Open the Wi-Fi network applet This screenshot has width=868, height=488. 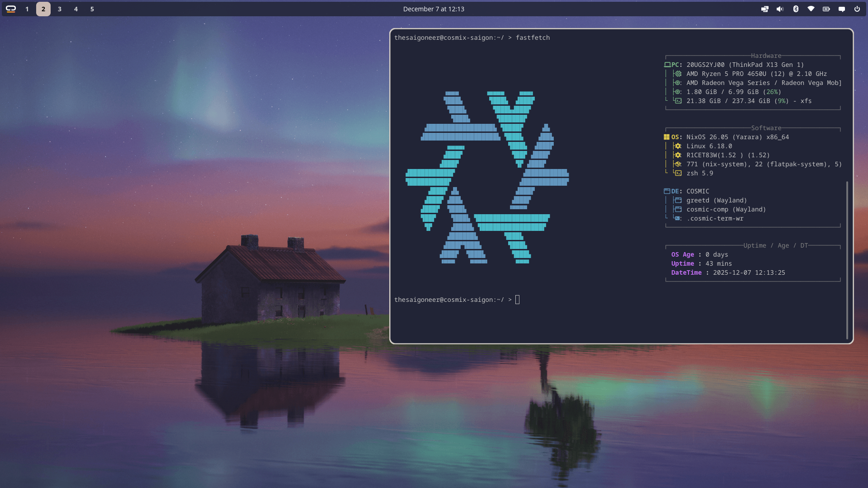[x=811, y=9]
